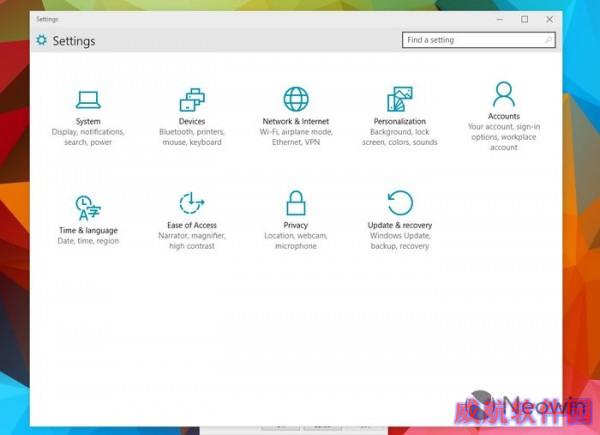Click 'Location, webcam, microphone' text

pos(296,241)
